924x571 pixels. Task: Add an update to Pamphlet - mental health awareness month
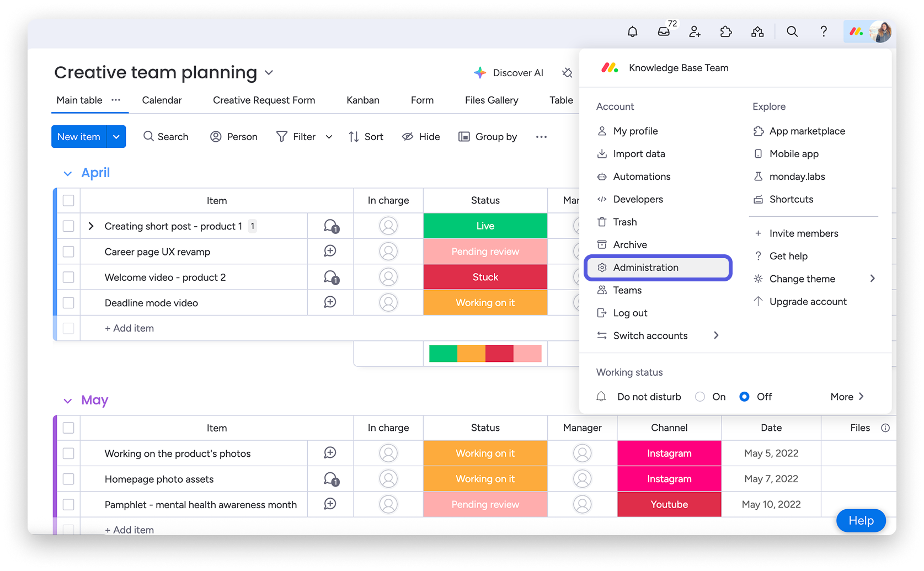point(330,504)
